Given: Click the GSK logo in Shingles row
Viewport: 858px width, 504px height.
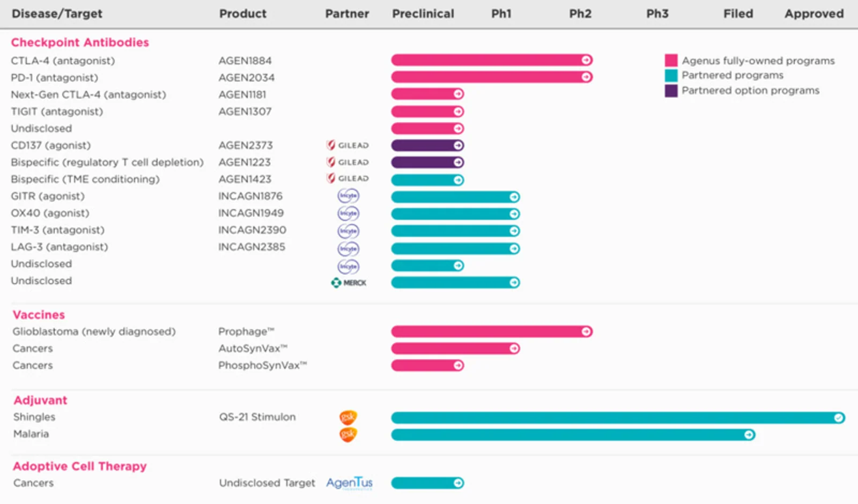Looking at the screenshot, I should click(x=348, y=417).
